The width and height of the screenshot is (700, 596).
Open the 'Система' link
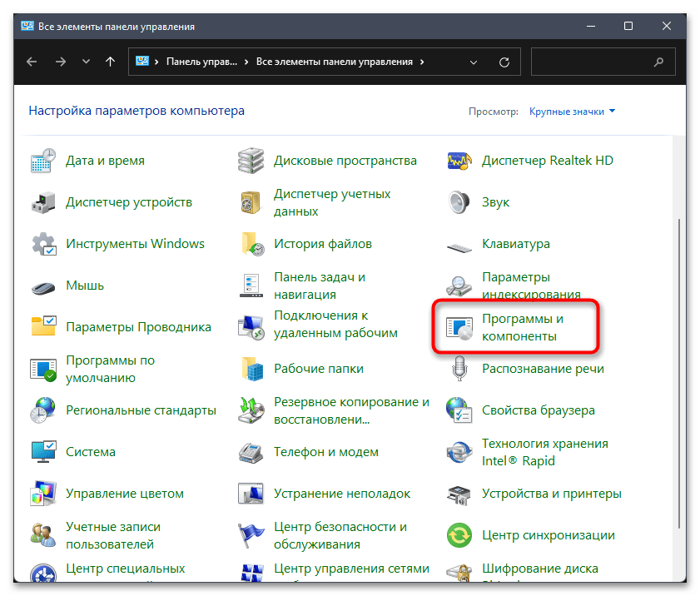[91, 452]
